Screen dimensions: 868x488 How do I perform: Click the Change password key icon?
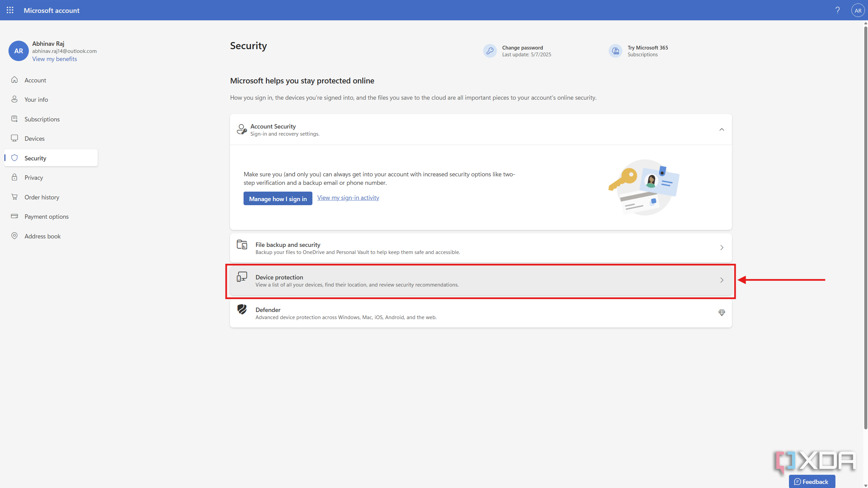(490, 51)
